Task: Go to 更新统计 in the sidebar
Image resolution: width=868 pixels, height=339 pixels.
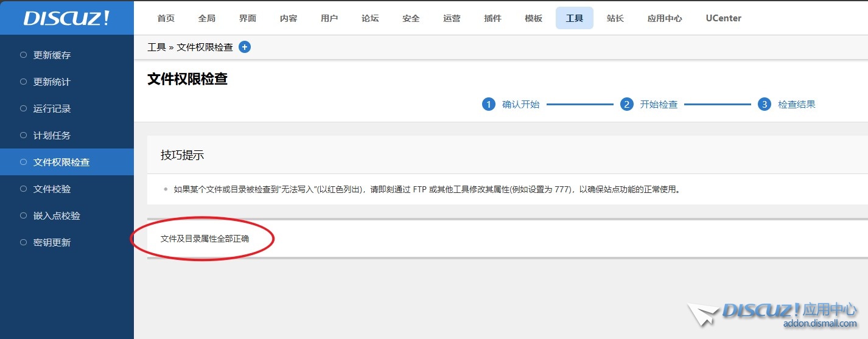Action: pos(67,82)
